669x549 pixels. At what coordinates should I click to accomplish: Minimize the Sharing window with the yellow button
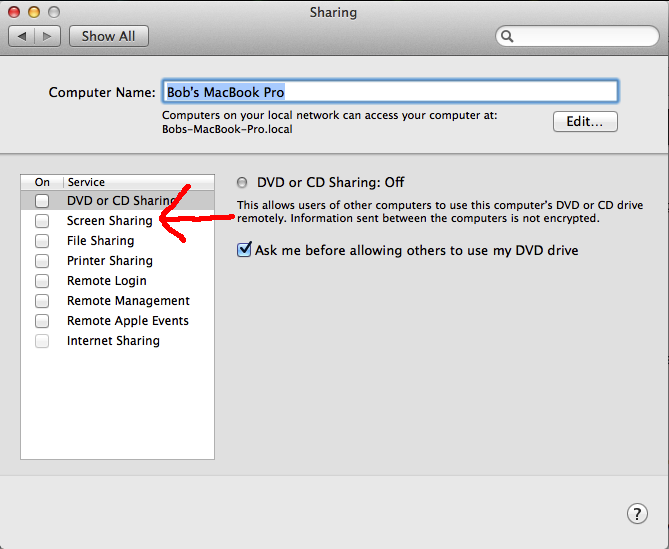click(34, 12)
